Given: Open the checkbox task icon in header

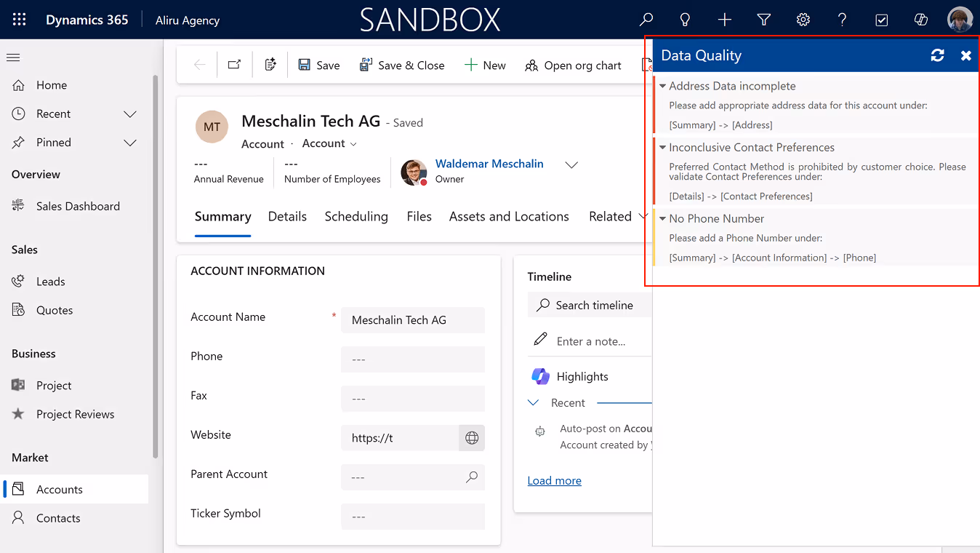Looking at the screenshot, I should pyautogui.click(x=881, y=20).
